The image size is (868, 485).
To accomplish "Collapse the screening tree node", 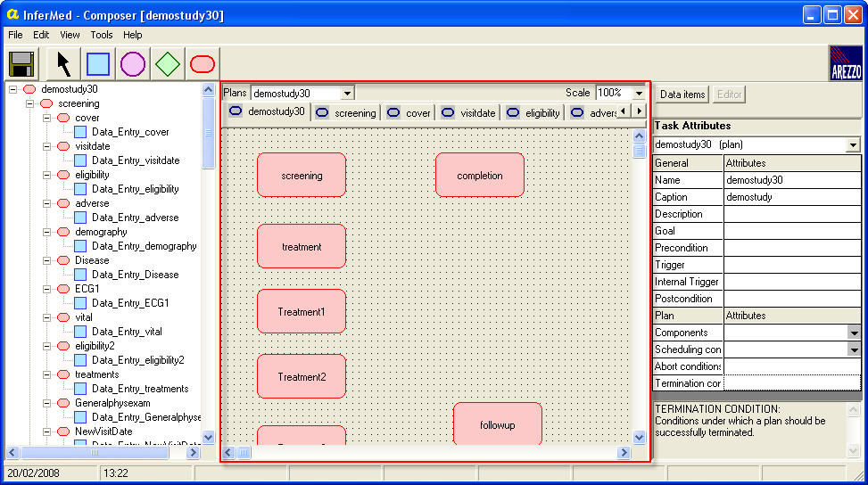I will click(29, 103).
